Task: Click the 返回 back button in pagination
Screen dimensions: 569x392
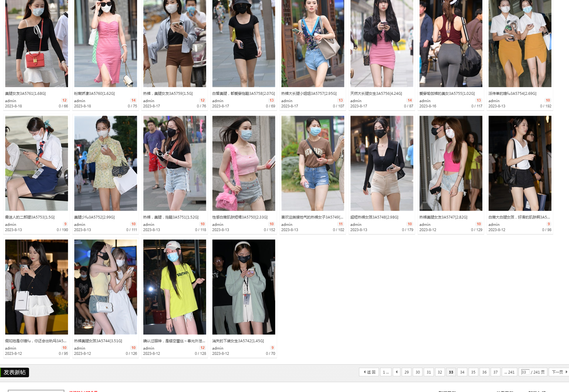Action: click(369, 372)
